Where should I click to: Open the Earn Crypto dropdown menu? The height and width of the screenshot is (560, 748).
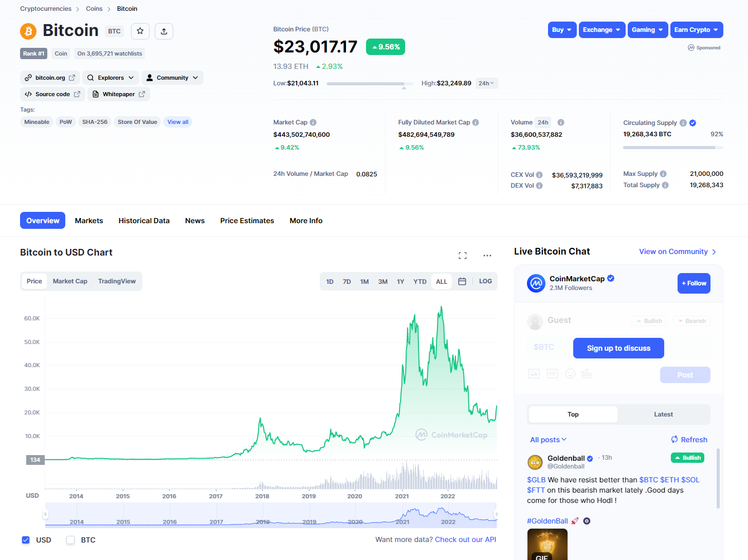point(697,30)
